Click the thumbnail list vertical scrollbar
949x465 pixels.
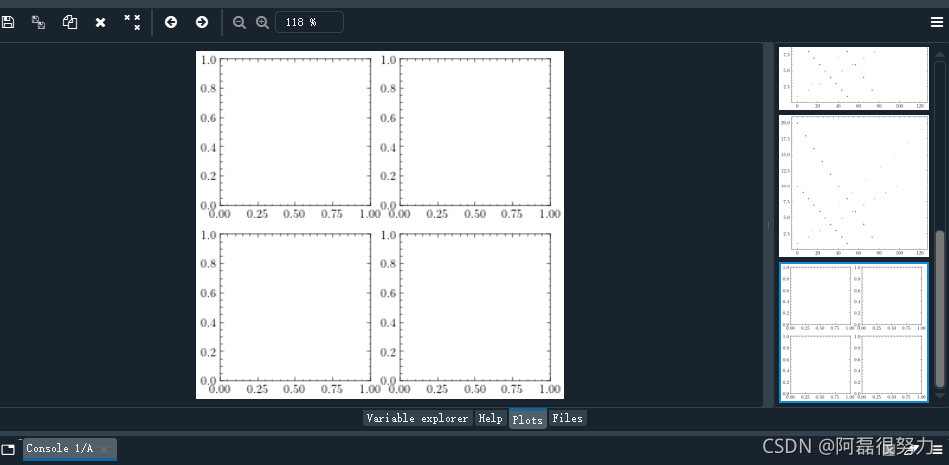click(x=939, y=310)
